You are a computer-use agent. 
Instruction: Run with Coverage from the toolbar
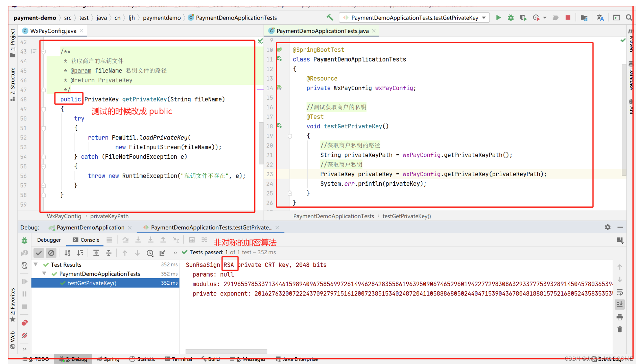pos(523,18)
